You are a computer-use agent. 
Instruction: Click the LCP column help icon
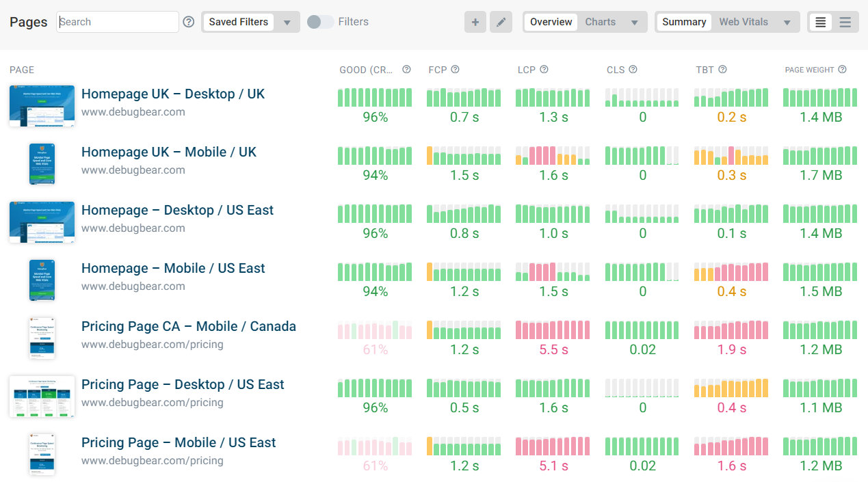coord(544,69)
